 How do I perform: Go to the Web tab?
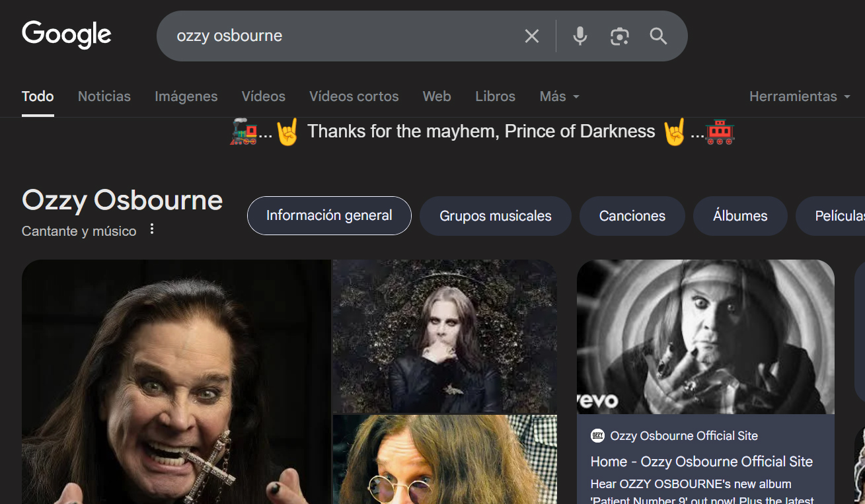(x=437, y=96)
